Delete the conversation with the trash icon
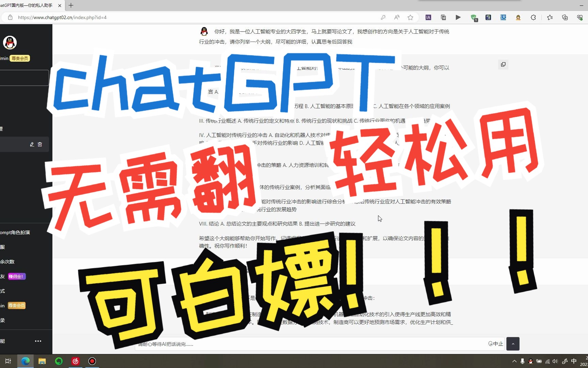 click(x=40, y=144)
